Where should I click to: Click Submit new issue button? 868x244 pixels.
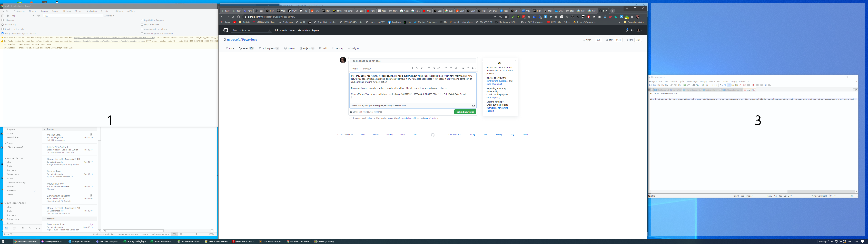(x=465, y=112)
